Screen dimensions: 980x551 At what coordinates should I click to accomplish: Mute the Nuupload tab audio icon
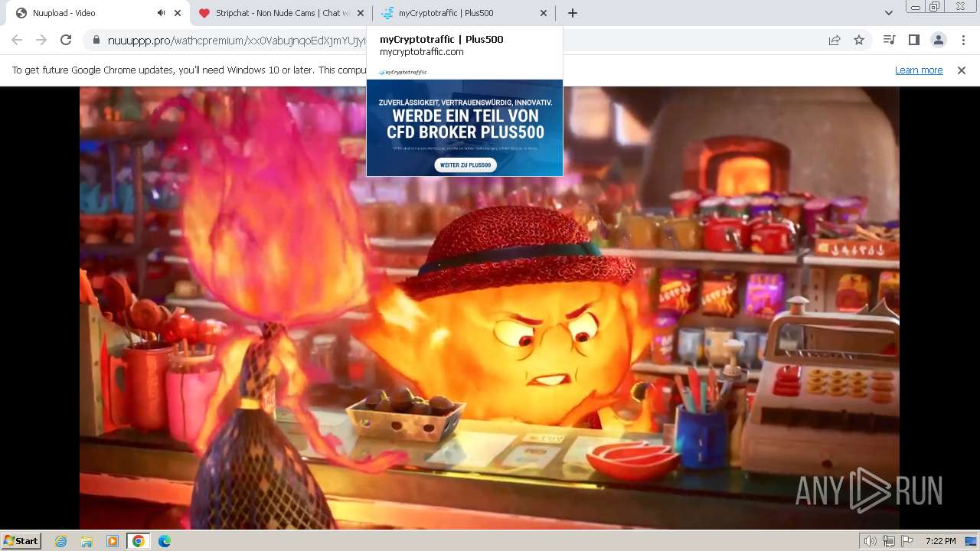point(162,13)
